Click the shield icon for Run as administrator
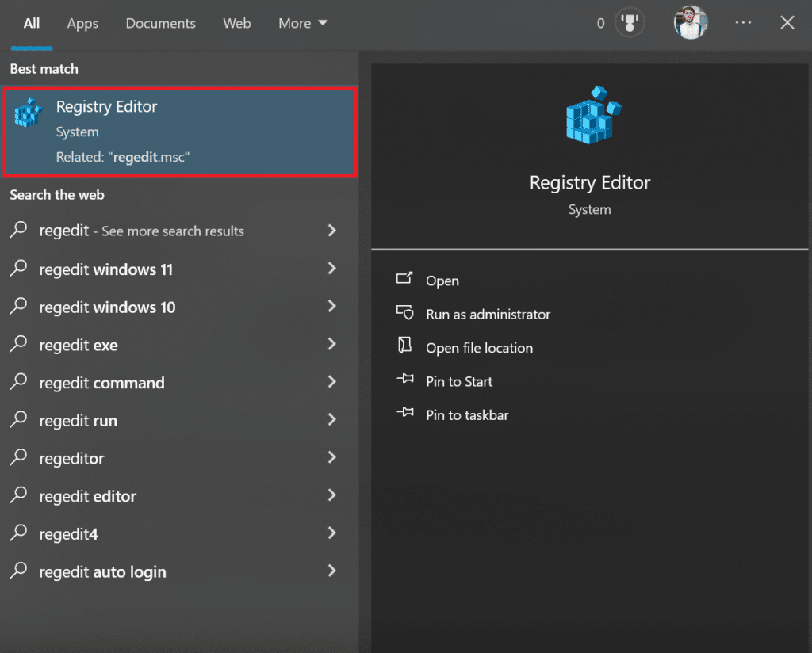The width and height of the screenshot is (812, 653). [404, 314]
